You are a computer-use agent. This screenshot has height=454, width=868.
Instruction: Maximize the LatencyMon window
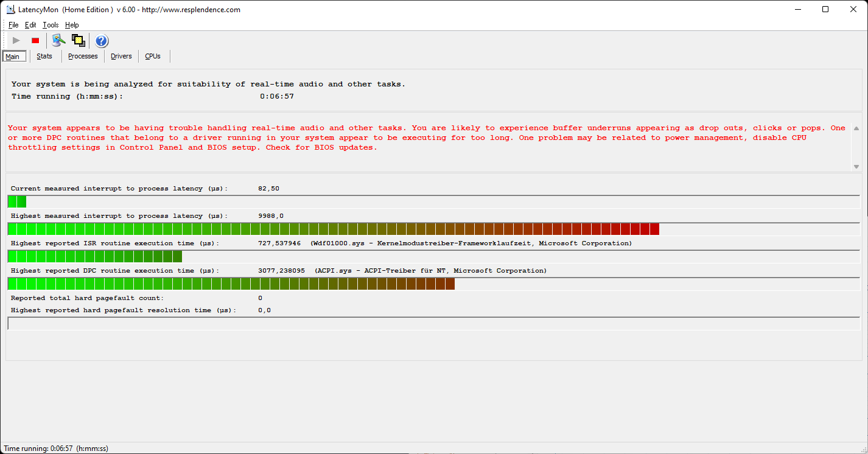coord(825,9)
